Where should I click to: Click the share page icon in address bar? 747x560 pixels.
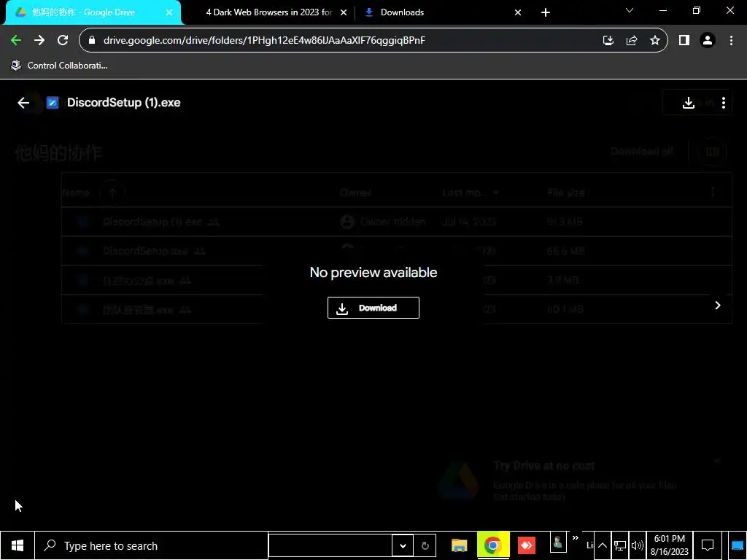pos(632,41)
